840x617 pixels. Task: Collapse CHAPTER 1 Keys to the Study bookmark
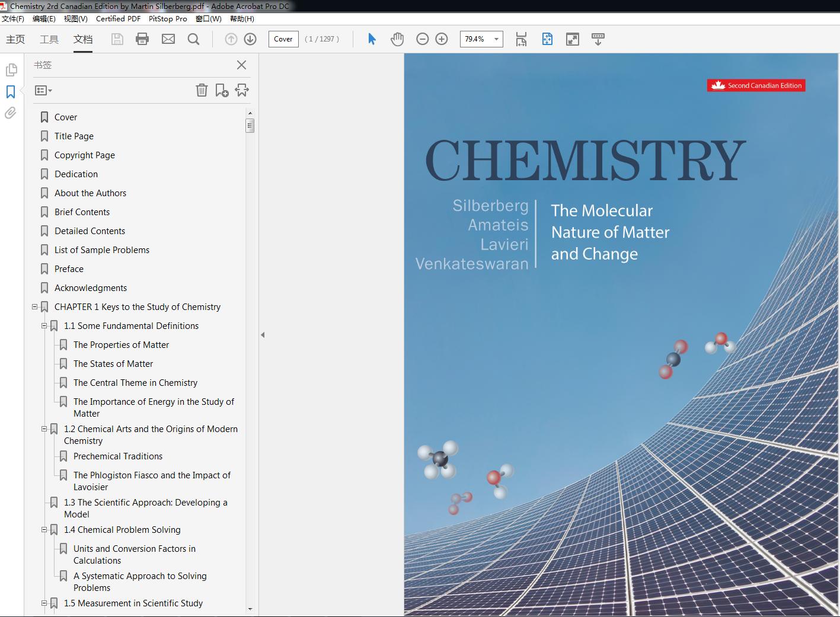click(35, 307)
